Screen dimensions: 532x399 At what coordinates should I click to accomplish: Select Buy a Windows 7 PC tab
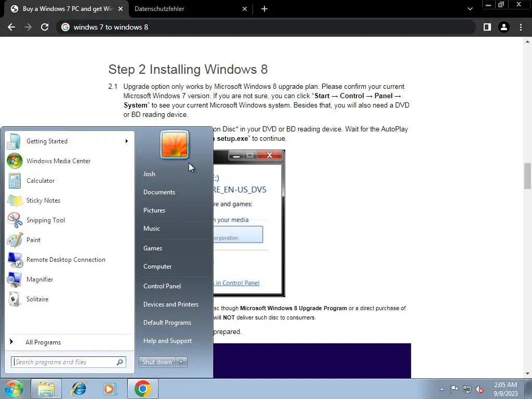pos(66,9)
